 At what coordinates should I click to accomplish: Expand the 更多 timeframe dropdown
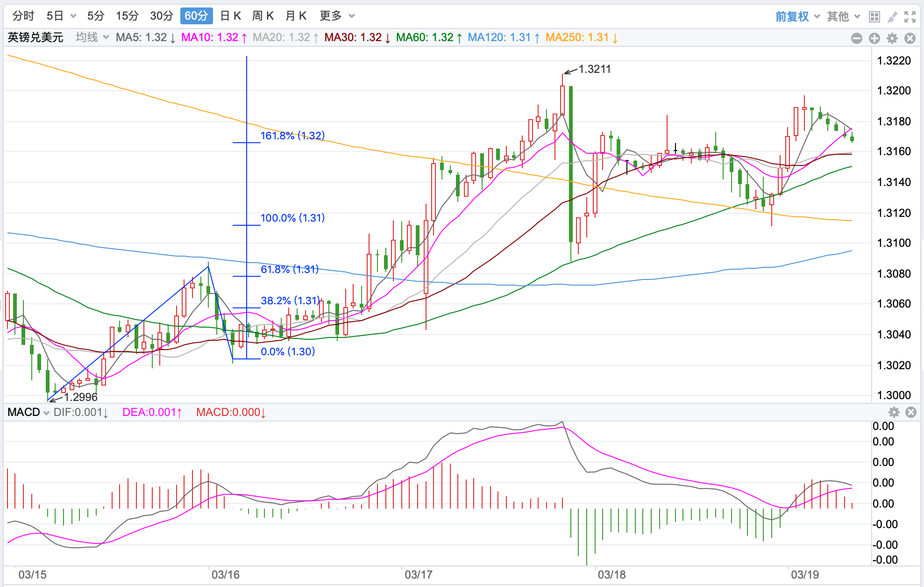click(337, 16)
